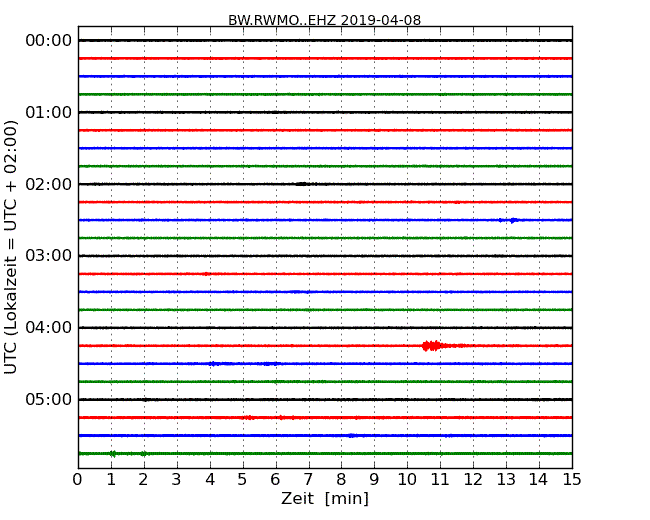Image resolution: width=650 pixels, height=520 pixels.
Task: Click the green burst near minute 1 on bottom trace
Action: click(112, 454)
